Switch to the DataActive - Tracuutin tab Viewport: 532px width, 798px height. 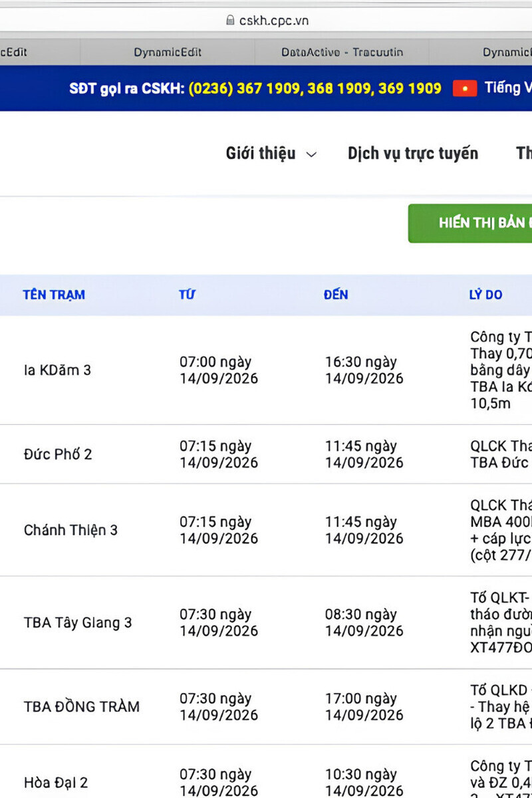point(342,52)
